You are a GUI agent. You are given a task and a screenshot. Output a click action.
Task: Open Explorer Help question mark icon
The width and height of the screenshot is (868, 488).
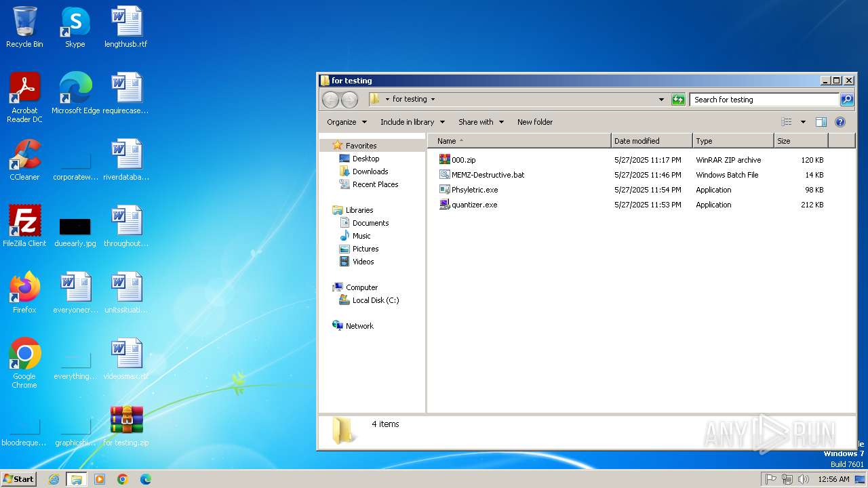(x=840, y=122)
